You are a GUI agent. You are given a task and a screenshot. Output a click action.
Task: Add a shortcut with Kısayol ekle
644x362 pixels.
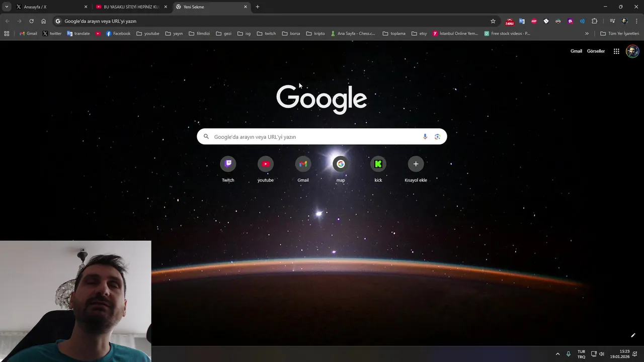[x=416, y=169]
